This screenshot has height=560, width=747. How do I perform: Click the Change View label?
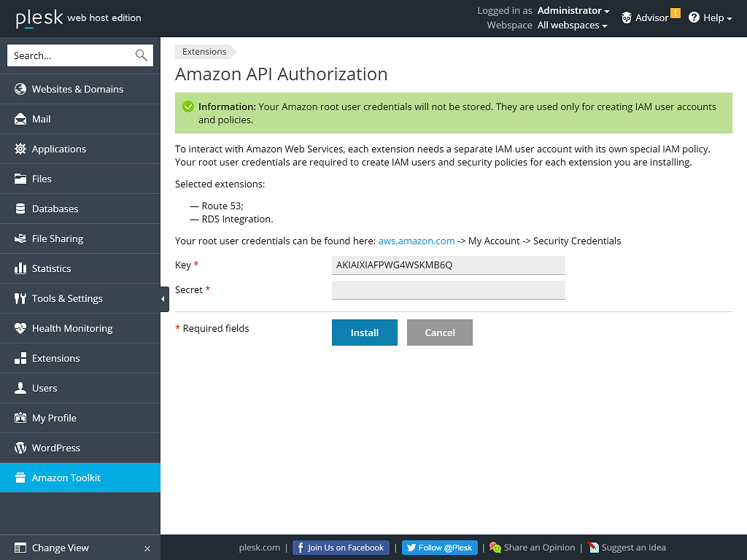61,548
